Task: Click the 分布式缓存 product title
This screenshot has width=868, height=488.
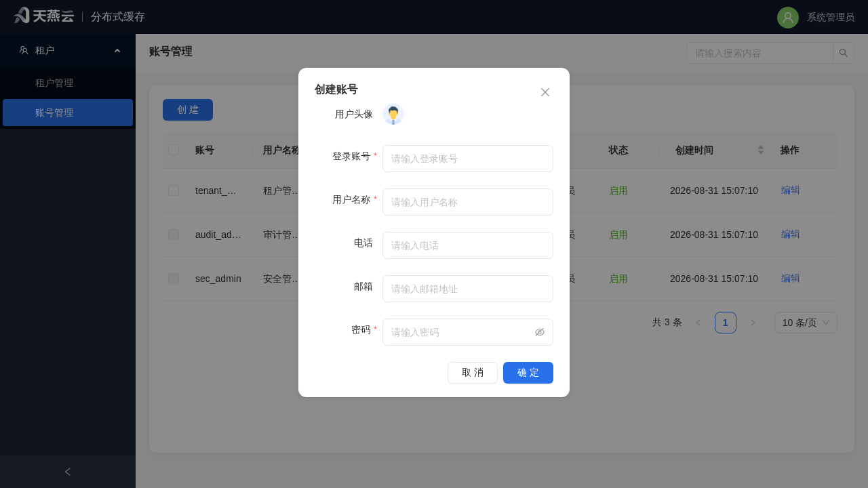Action: pyautogui.click(x=118, y=17)
